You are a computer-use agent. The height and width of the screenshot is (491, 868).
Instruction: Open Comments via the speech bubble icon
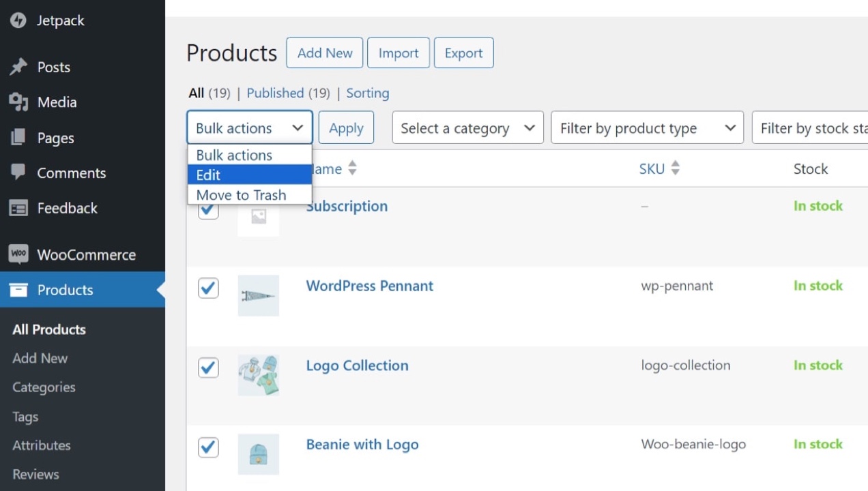pos(18,173)
